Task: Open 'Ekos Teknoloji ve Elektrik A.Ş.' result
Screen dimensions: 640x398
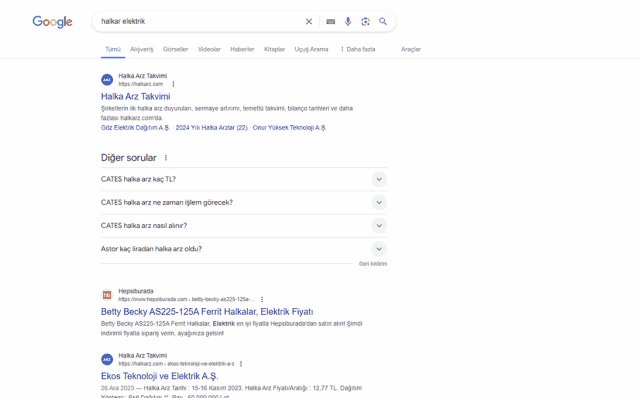Action: click(x=160, y=376)
